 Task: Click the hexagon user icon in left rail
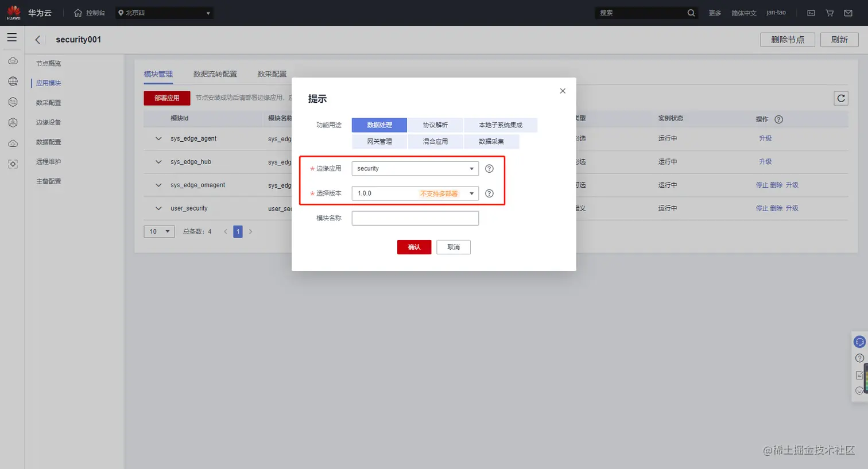[13, 122]
